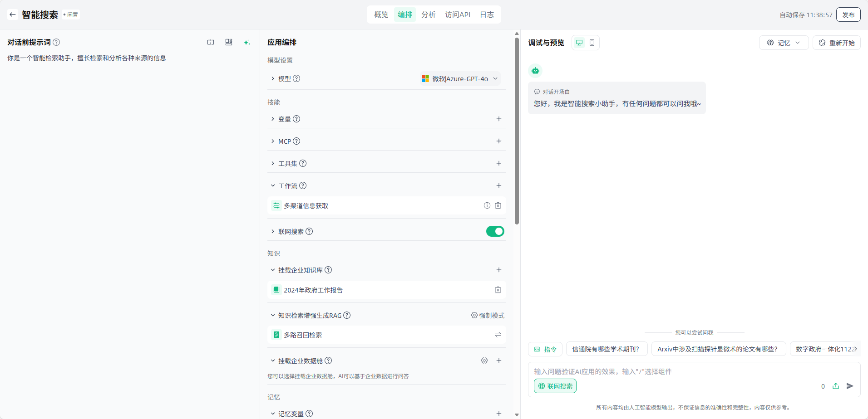The height and width of the screenshot is (419, 868).
Task: Click the back arrow beside 智能搜索
Action: [x=13, y=15]
